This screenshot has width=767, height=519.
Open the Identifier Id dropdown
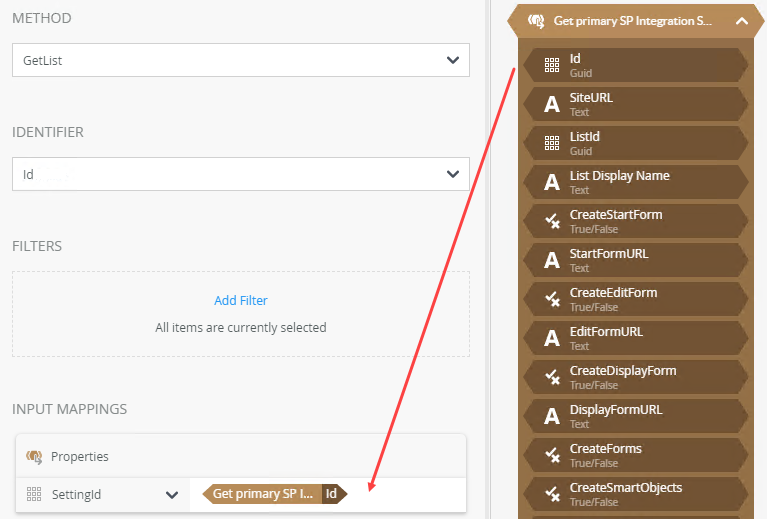point(241,174)
